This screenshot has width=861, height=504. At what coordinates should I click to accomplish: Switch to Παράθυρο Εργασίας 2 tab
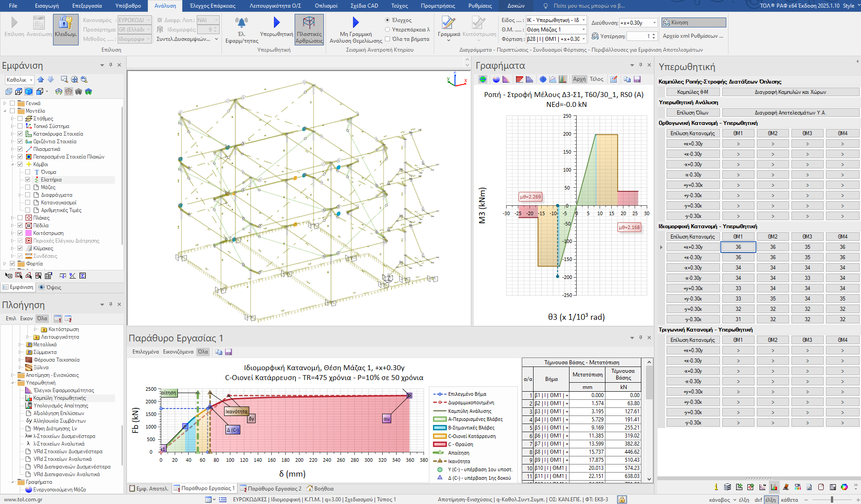tap(270, 488)
